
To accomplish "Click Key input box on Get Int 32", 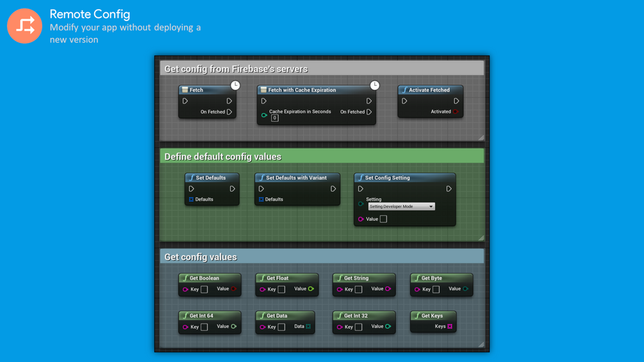I will pyautogui.click(x=359, y=327).
